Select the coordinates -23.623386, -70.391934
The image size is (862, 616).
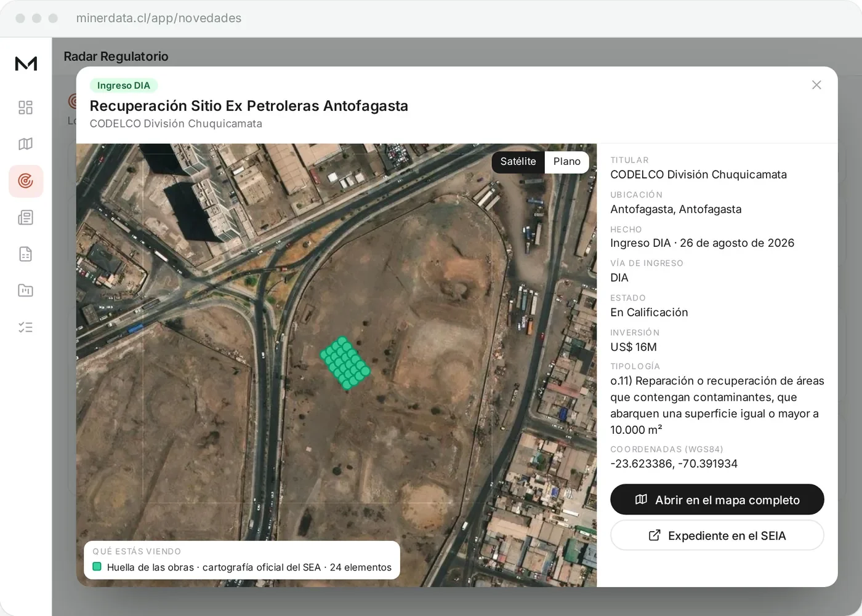coord(674,464)
